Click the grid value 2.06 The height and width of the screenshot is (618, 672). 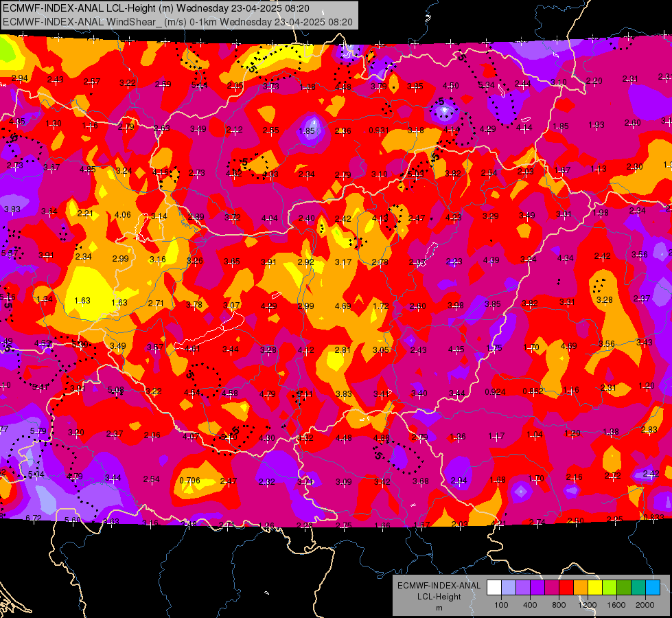[152, 435]
